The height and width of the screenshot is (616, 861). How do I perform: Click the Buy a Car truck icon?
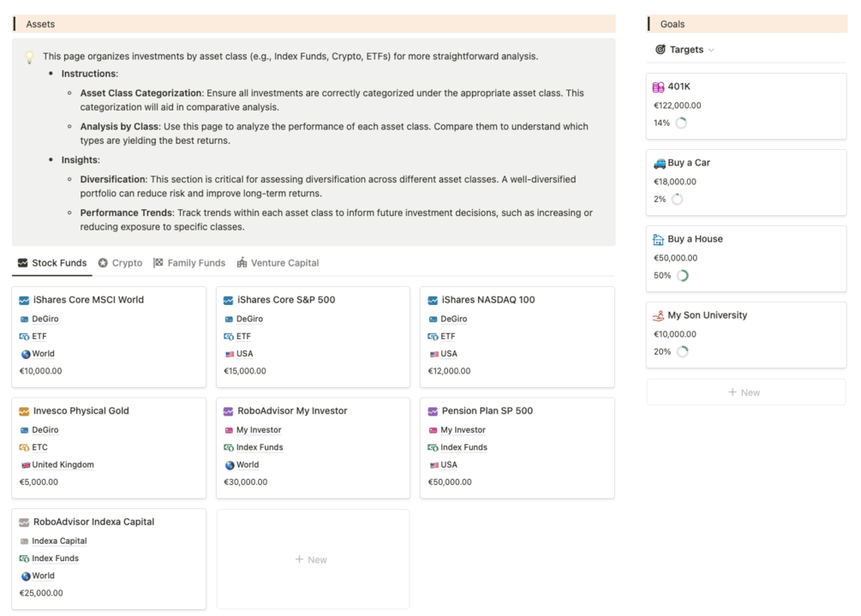pos(659,163)
